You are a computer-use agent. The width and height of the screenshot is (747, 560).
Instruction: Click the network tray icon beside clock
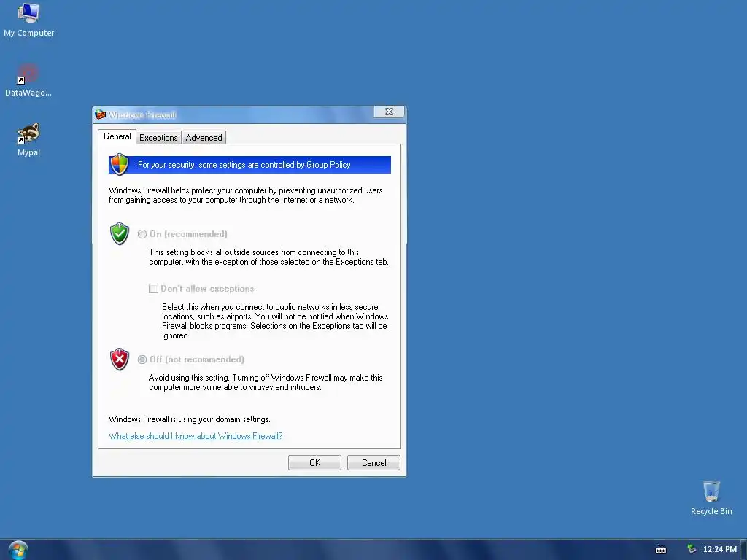(692, 549)
